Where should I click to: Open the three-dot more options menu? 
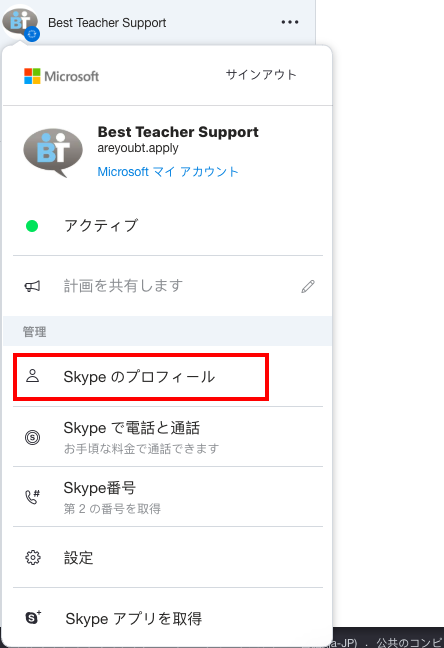(290, 22)
